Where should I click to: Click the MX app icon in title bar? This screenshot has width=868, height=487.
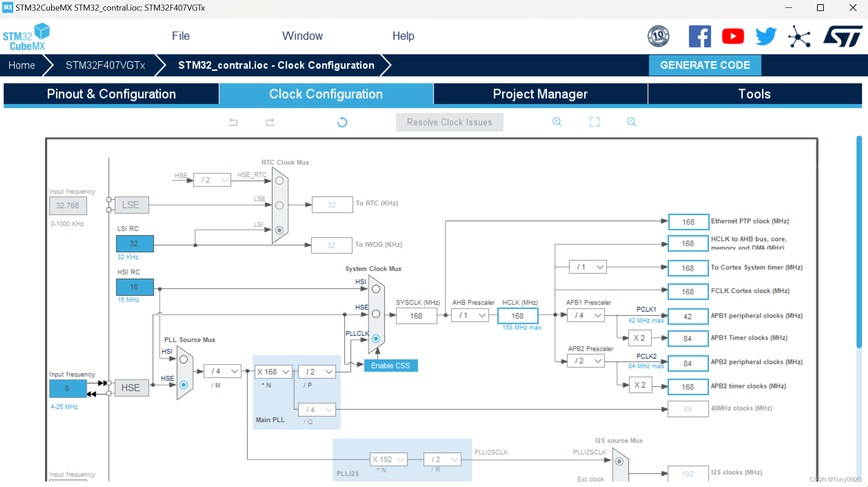pos(7,7)
